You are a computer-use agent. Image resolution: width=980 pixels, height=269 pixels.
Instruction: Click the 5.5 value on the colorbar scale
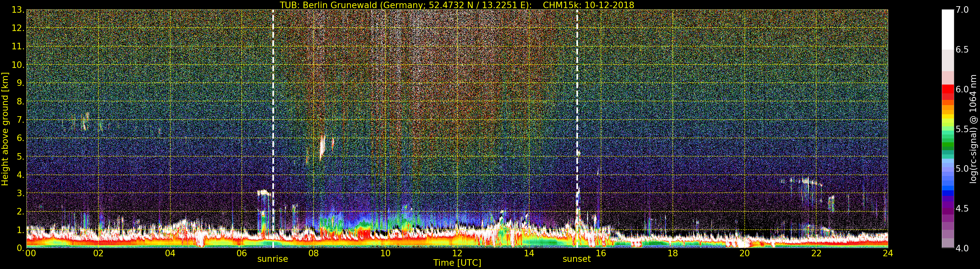962,129
